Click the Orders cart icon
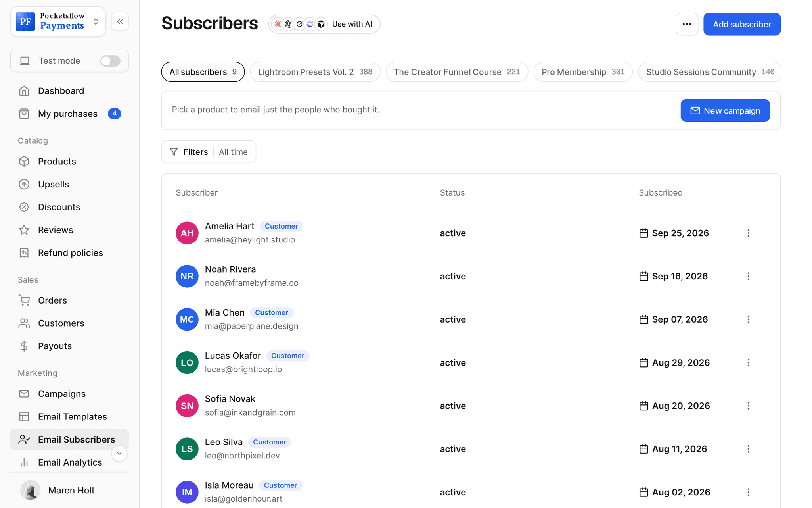Screen dimensions: 812x508 (x=24, y=300)
